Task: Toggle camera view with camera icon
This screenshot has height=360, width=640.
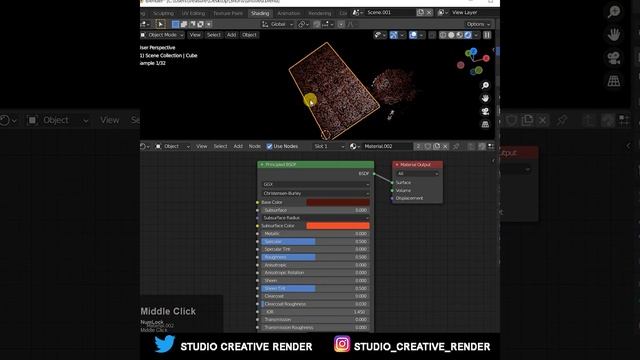Action: 485,111
